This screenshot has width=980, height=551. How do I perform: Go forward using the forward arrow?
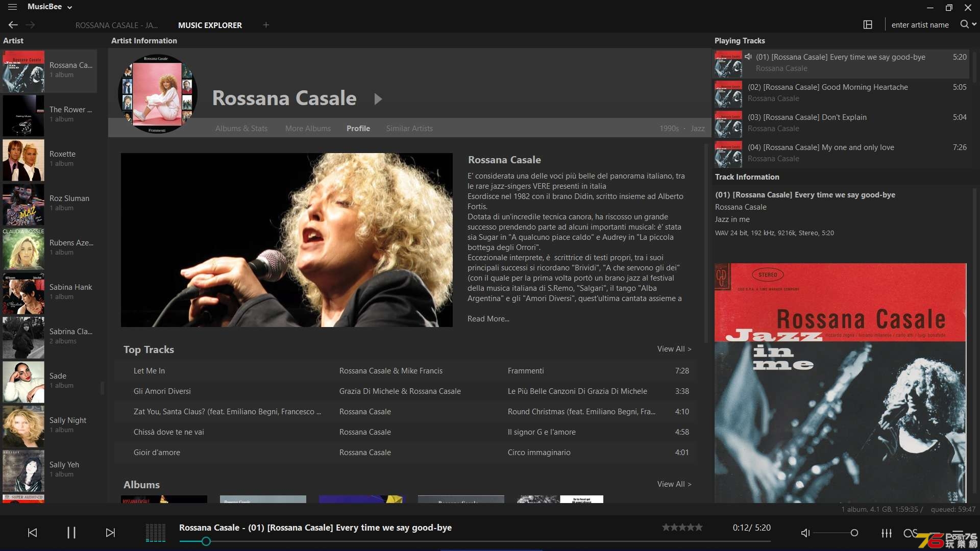tap(31, 24)
